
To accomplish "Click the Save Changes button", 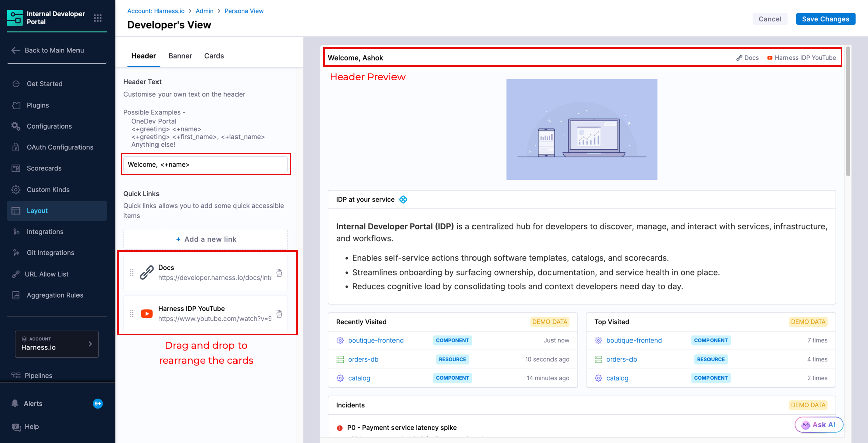I will (826, 19).
